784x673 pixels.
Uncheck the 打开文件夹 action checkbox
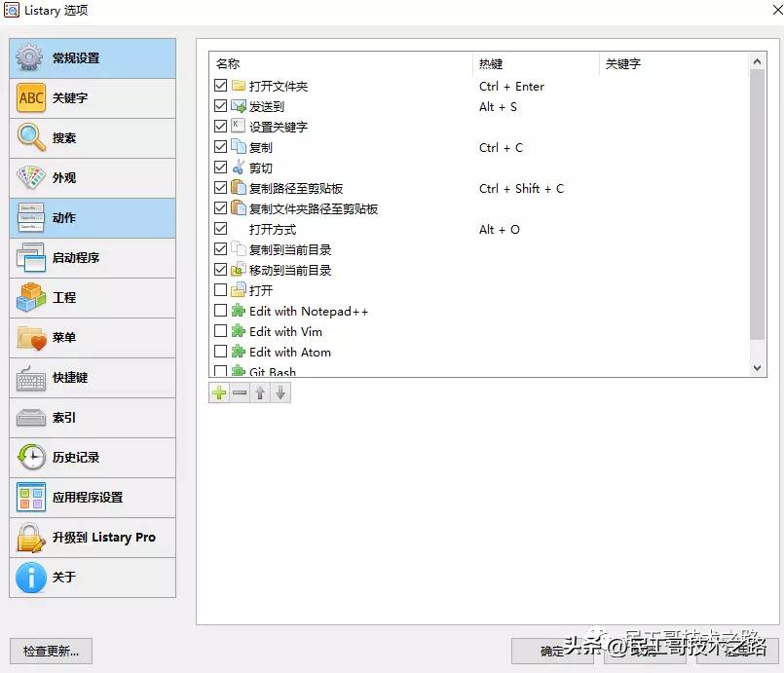coord(220,86)
